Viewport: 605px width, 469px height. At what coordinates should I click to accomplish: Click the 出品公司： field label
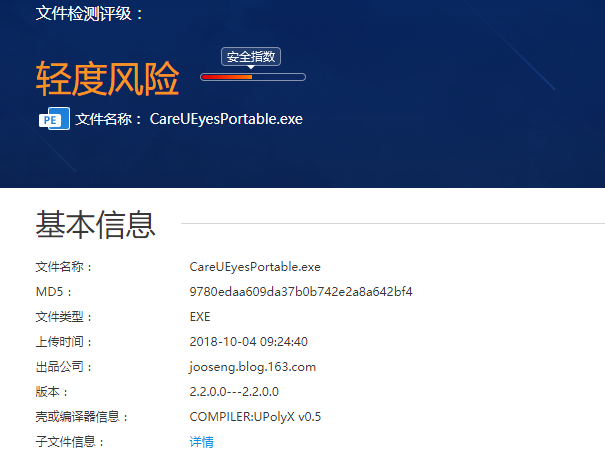[x=64, y=367]
